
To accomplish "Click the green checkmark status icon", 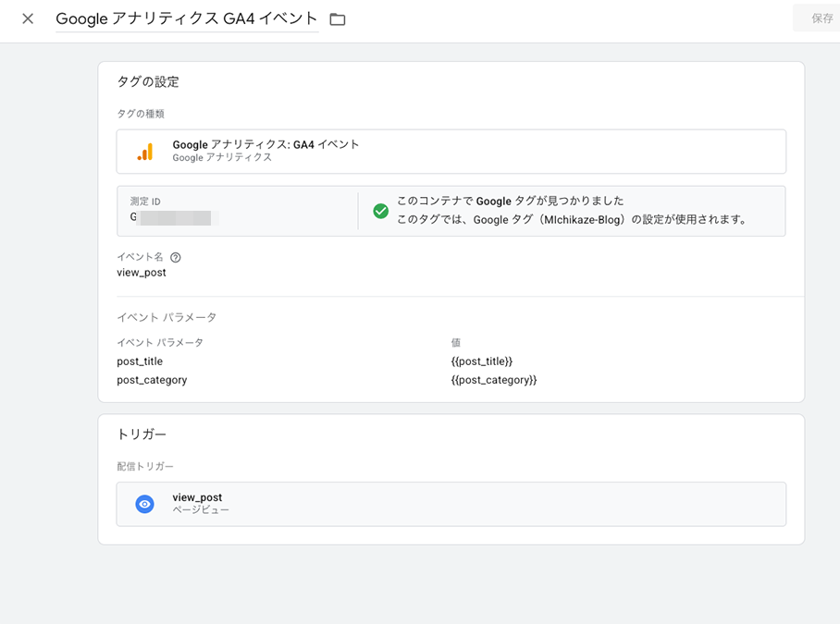I will coord(381,211).
